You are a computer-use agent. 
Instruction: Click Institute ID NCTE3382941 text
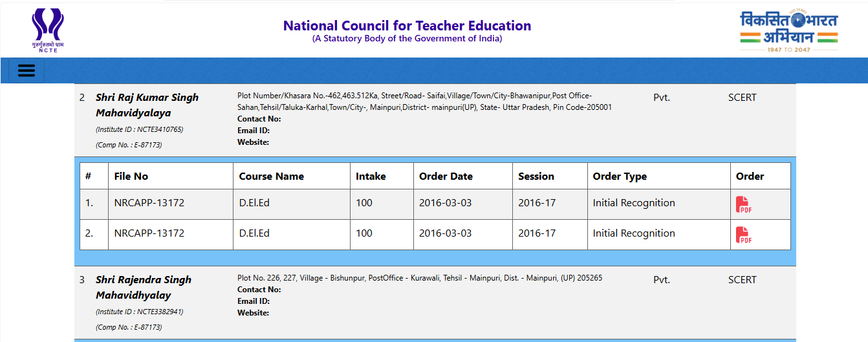pos(139,312)
